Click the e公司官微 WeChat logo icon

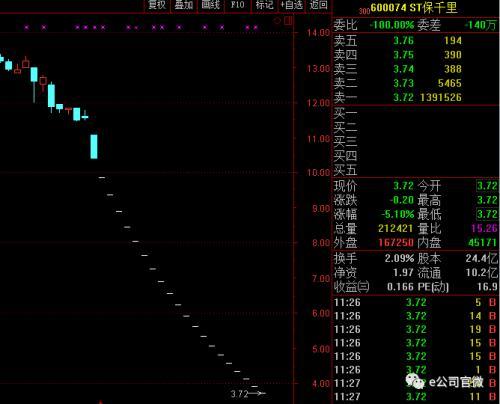(x=415, y=382)
